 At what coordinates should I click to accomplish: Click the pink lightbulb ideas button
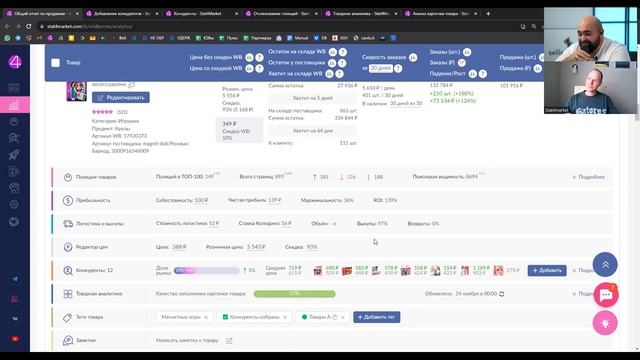coord(605,322)
